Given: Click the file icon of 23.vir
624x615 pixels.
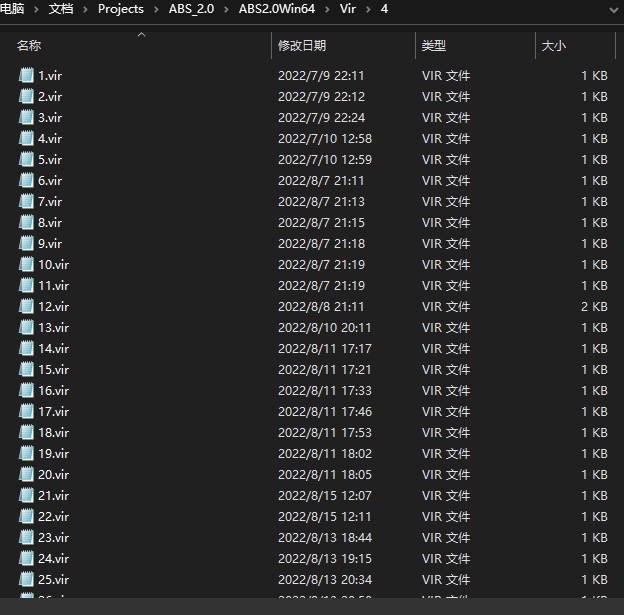Looking at the screenshot, I should coord(26,537).
